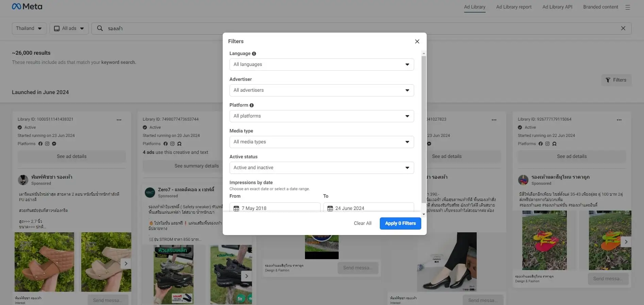Open the Ad Library API tab
Viewport: 644px width, 305px height.
click(557, 7)
